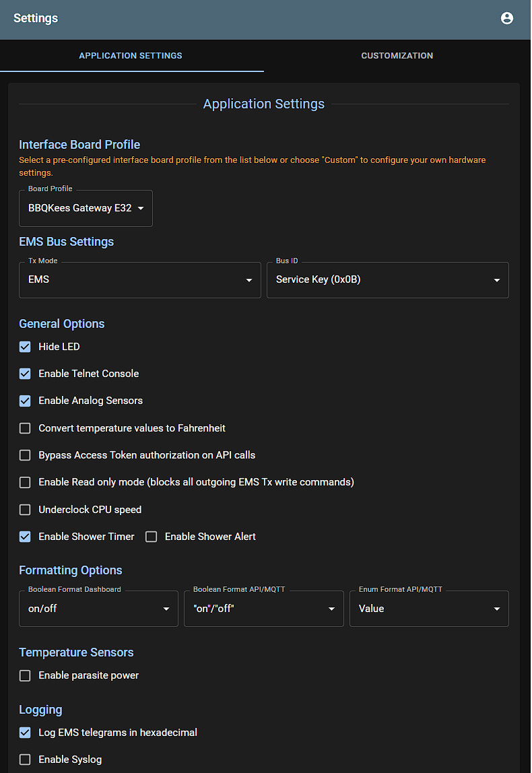Open the Bus ID dropdown
532x773 pixels.
[x=387, y=280]
